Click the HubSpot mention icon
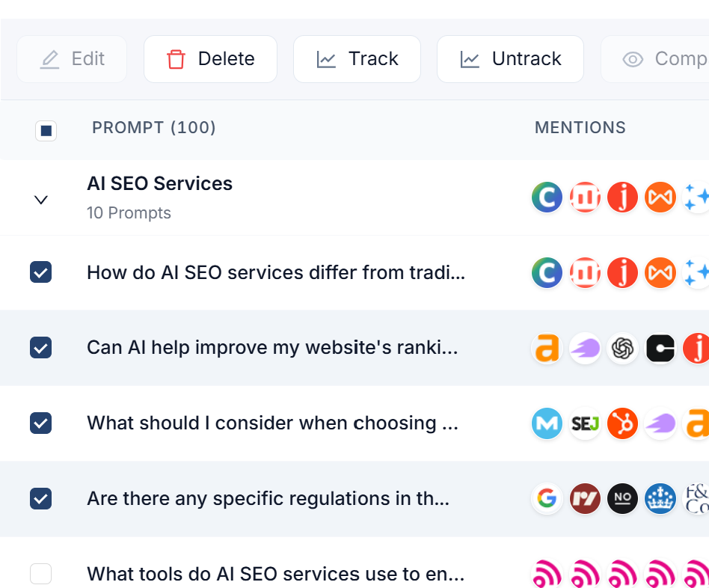The width and height of the screenshot is (709, 588). click(x=622, y=423)
